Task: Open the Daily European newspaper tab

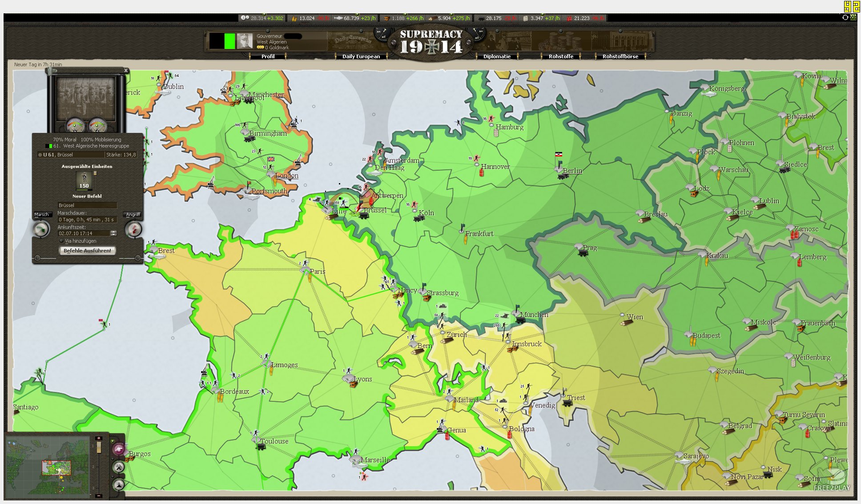Action: click(361, 56)
